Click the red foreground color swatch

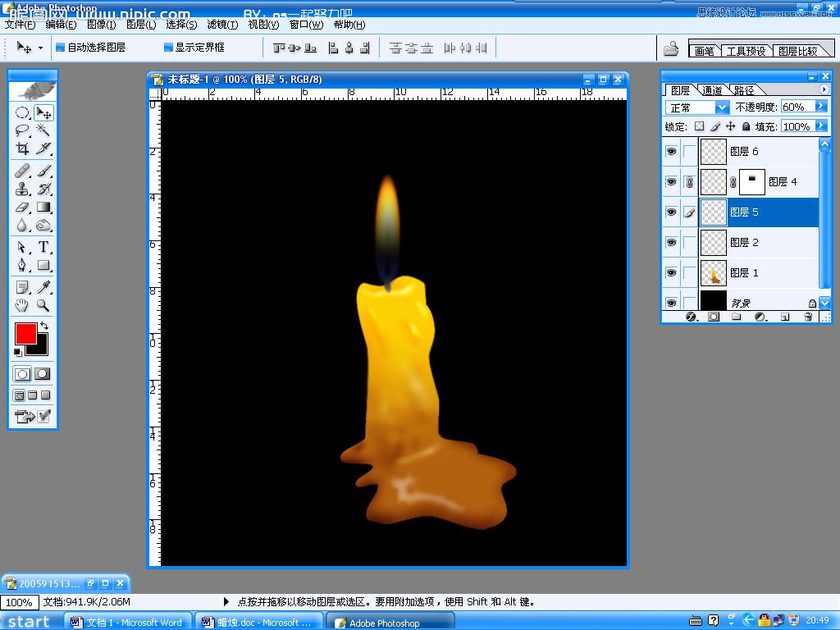[x=25, y=333]
